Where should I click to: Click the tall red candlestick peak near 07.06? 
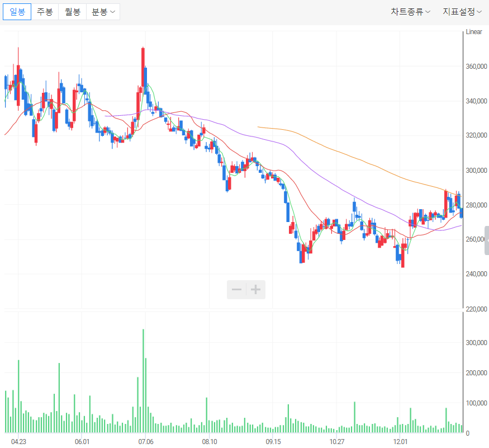143,67
